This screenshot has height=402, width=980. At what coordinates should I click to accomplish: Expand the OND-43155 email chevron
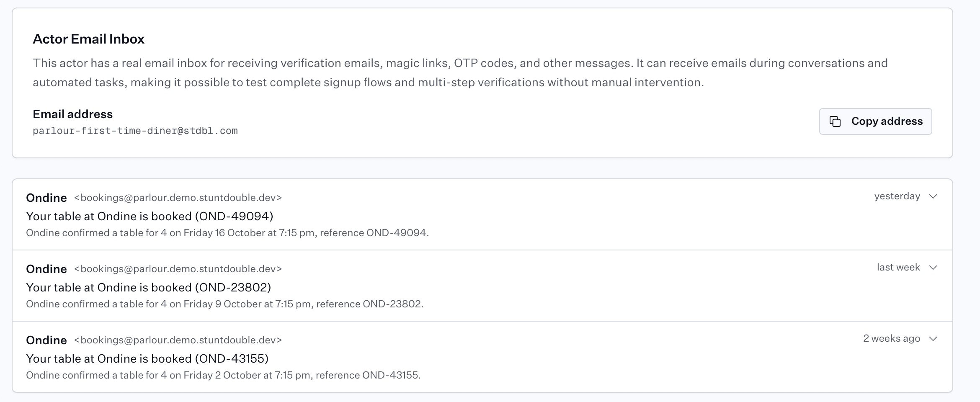click(x=933, y=339)
